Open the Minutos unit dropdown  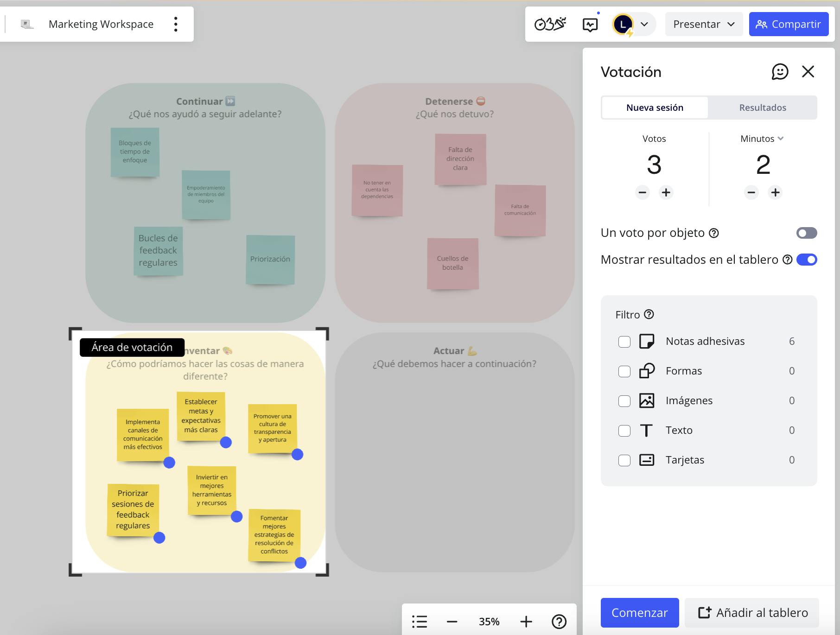point(762,139)
